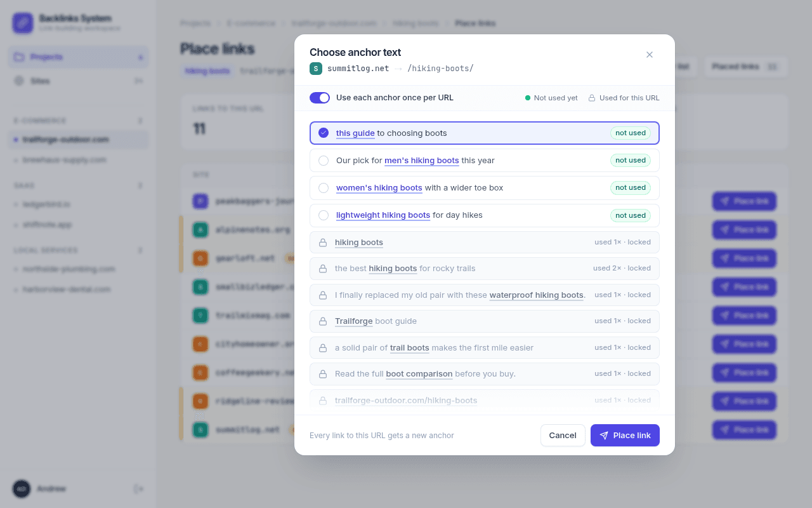Toggle Use each anchor once per URL

tap(320, 98)
